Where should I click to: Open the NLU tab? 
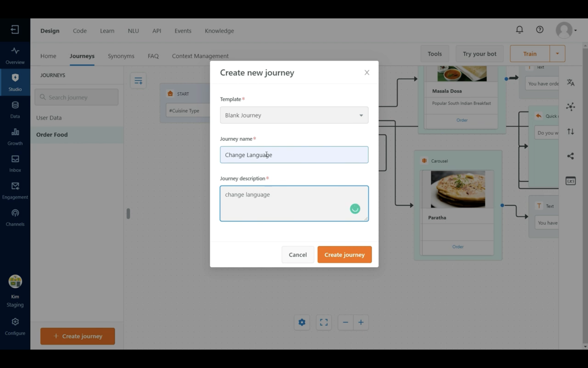tap(133, 31)
